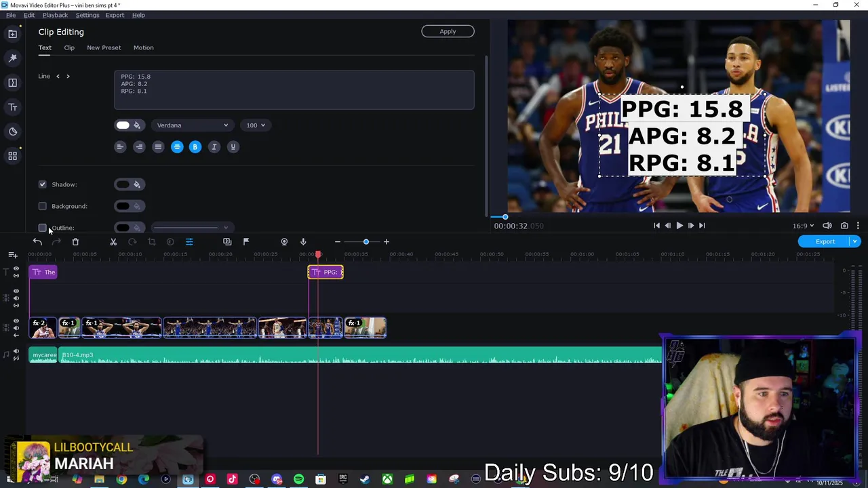Toggle underline formatting
The width and height of the screenshot is (868, 488).
[233, 147]
